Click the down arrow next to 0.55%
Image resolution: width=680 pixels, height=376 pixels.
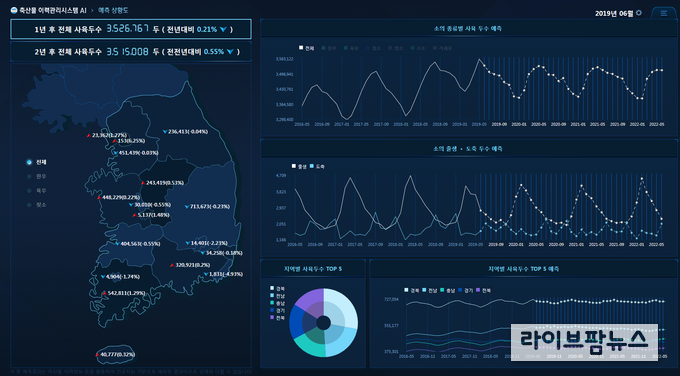click(230, 52)
